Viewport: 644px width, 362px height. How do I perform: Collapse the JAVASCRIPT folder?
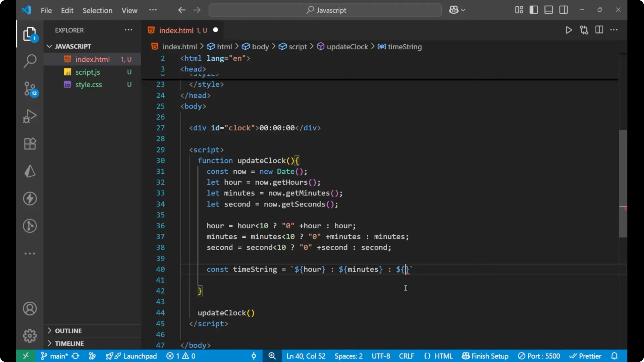coord(49,46)
